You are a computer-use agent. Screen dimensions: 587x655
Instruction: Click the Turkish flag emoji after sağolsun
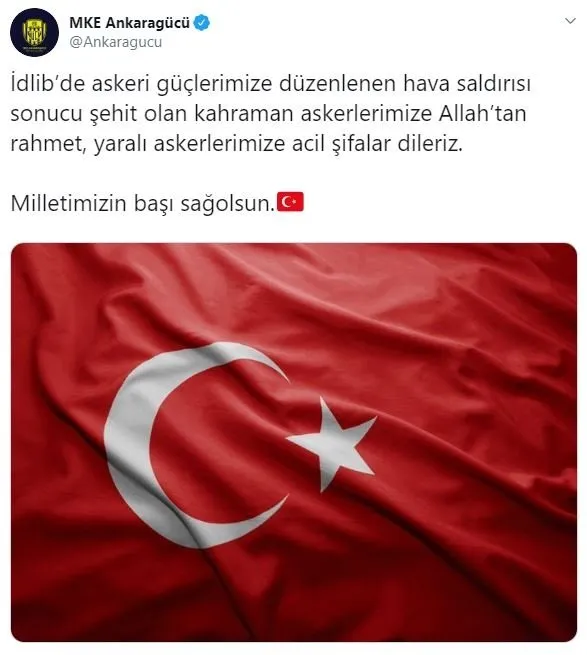pyautogui.click(x=290, y=202)
